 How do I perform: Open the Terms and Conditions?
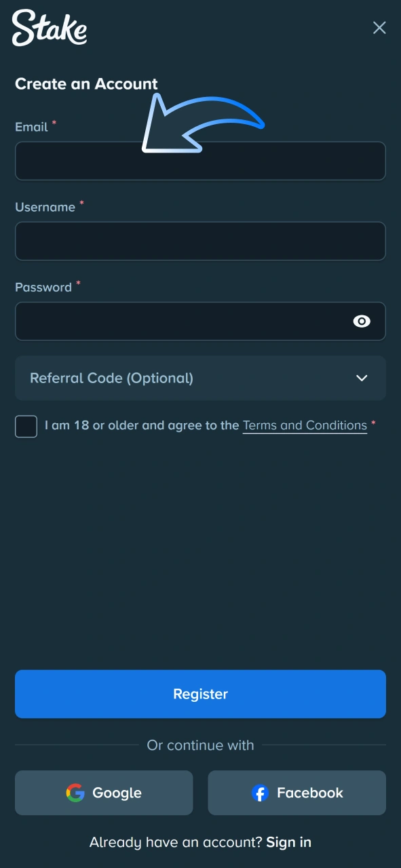[304, 425]
